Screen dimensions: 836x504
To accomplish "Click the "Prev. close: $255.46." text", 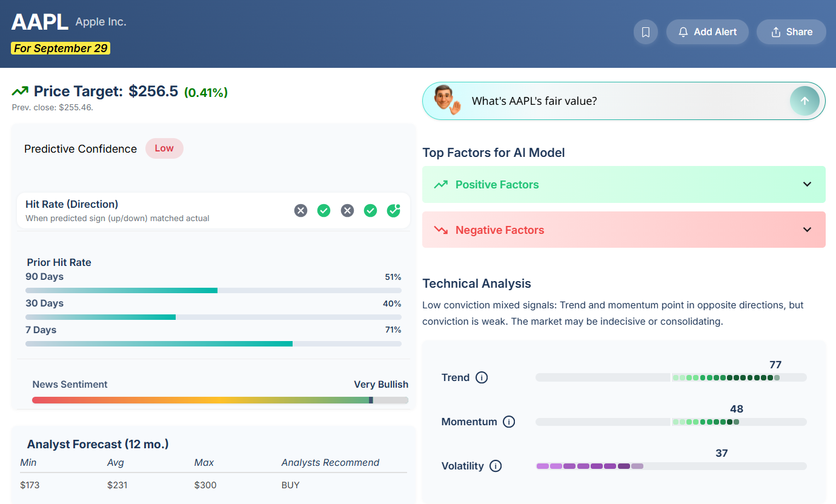I will click(53, 107).
